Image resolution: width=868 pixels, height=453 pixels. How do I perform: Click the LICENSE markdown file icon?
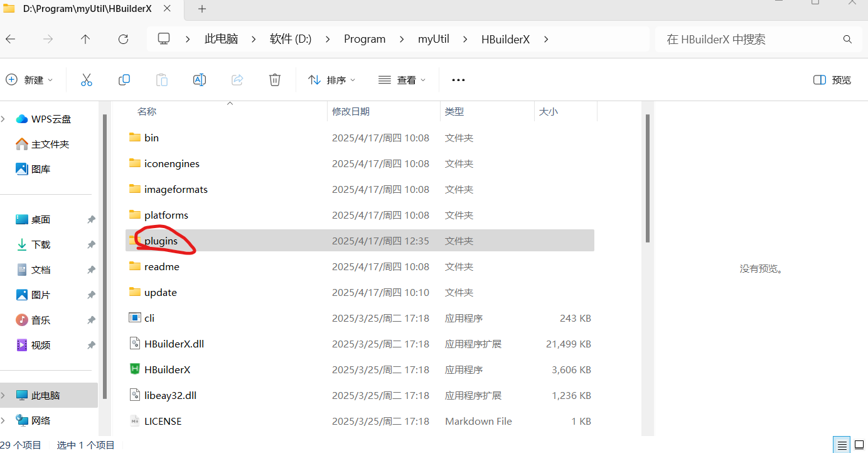pyautogui.click(x=134, y=421)
